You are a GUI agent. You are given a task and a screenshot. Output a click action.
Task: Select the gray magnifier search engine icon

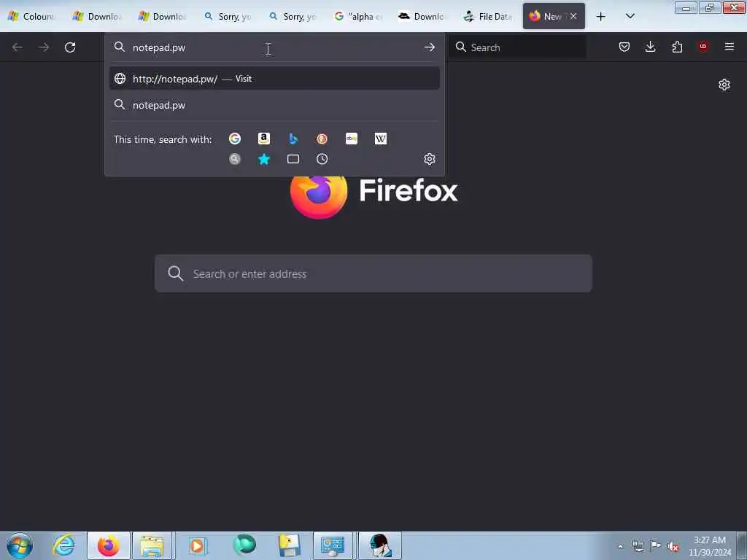click(234, 159)
